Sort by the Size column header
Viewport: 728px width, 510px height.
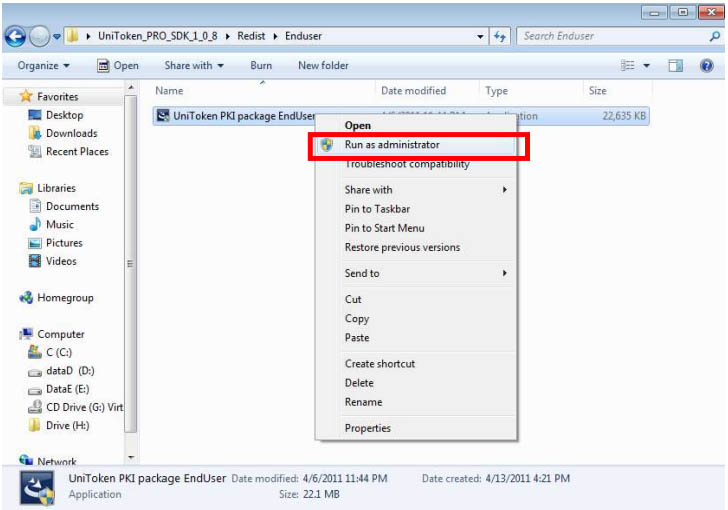coord(598,91)
